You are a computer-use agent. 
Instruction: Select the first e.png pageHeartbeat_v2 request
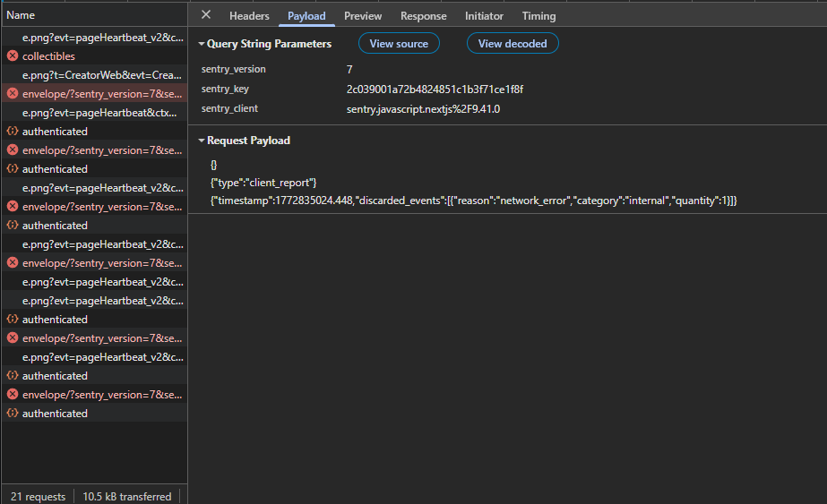(x=102, y=38)
